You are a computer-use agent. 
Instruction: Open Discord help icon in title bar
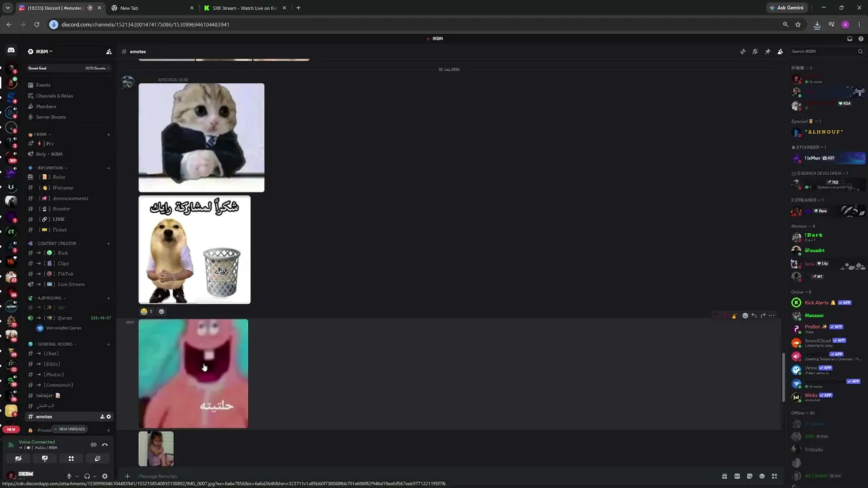(861, 39)
